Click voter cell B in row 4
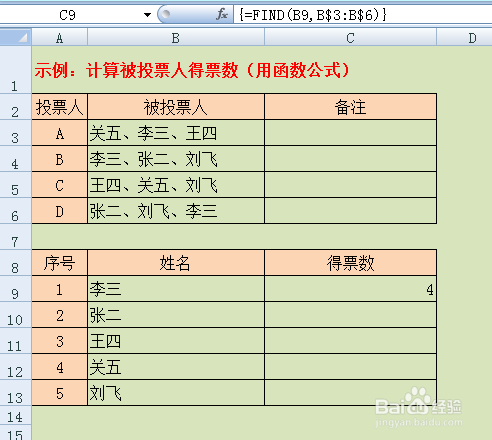Viewport: 492px width, 440px height. (60, 159)
